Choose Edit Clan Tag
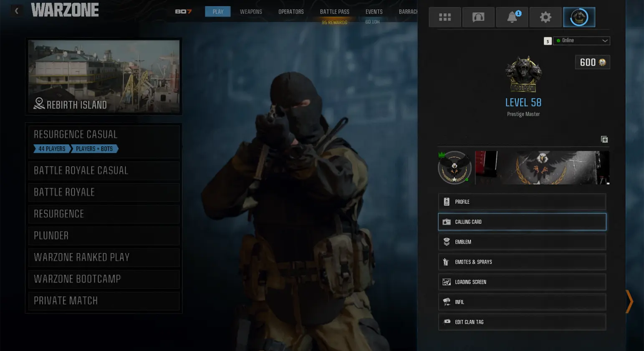The width and height of the screenshot is (644, 351). (x=522, y=322)
